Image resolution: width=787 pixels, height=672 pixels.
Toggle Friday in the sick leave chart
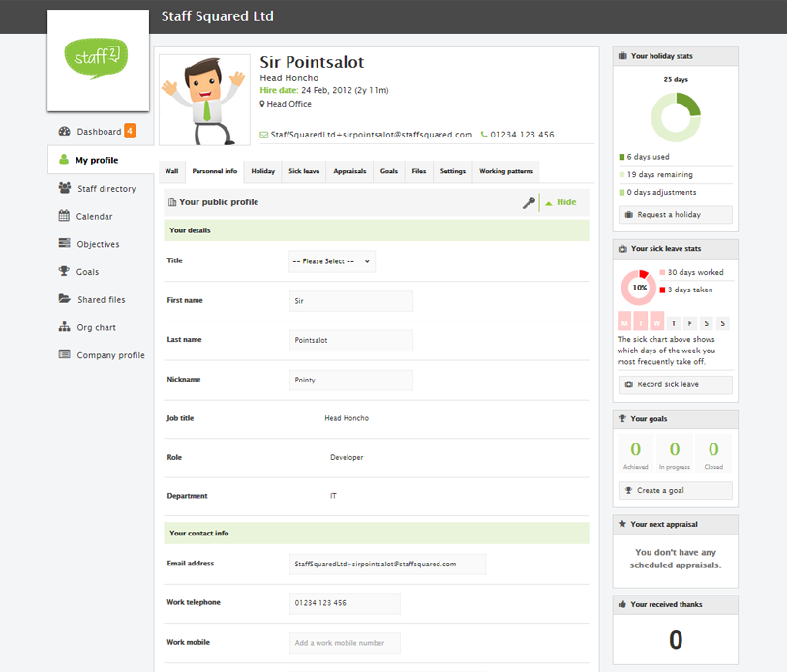click(x=689, y=322)
